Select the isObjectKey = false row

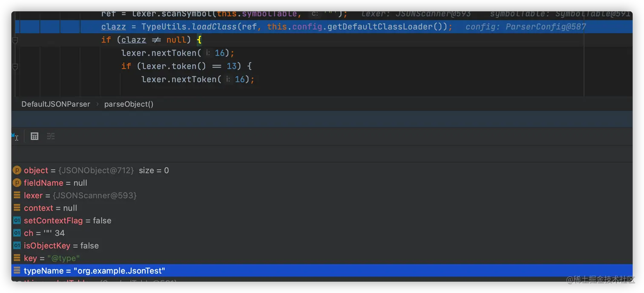tap(322, 245)
